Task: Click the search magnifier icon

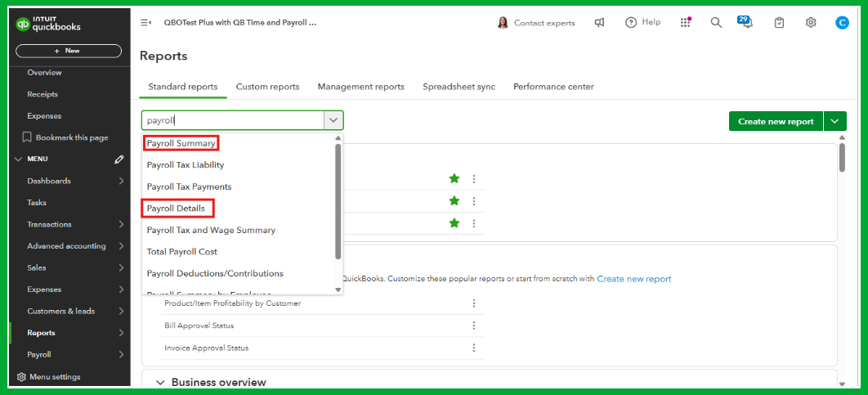Action: 716,23
